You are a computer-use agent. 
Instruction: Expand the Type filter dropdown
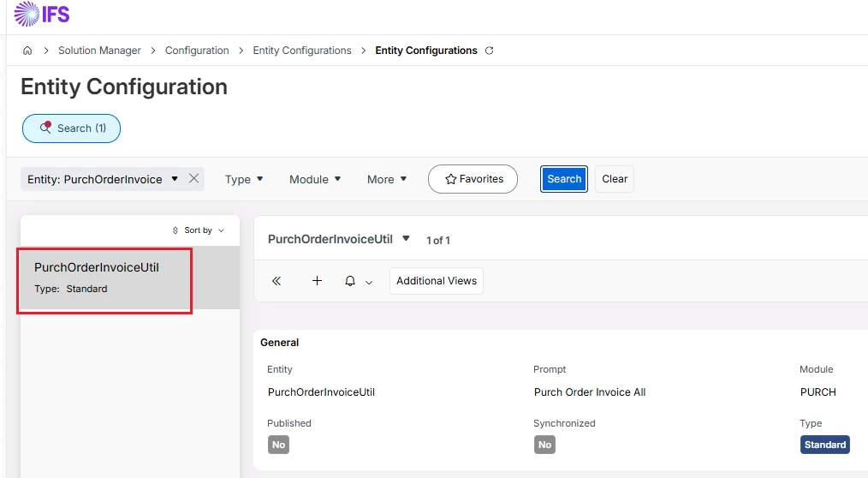coord(244,179)
